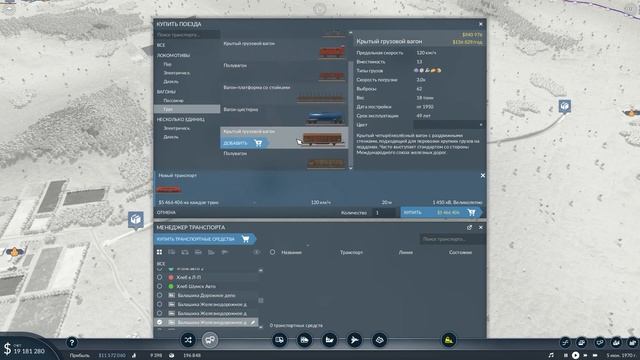Filter Transport Manager by the sixth vehicle type icon

pyautogui.click(x=224, y=252)
